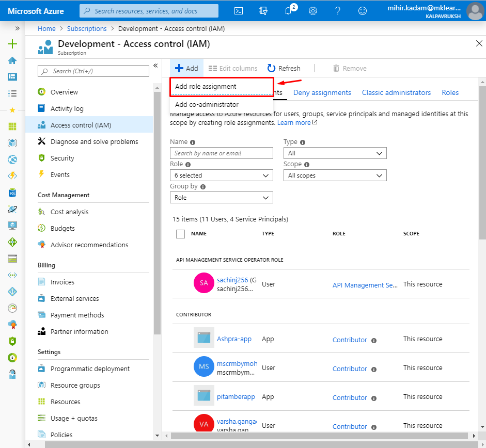Switch to Deny assignments tab
Viewport: 486px width, 448px height.
322,92
